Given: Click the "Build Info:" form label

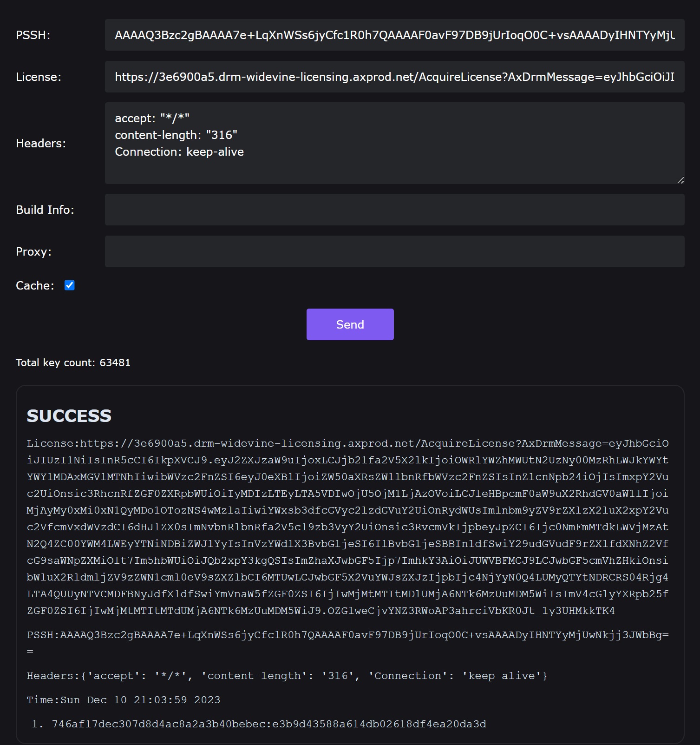Looking at the screenshot, I should [45, 210].
